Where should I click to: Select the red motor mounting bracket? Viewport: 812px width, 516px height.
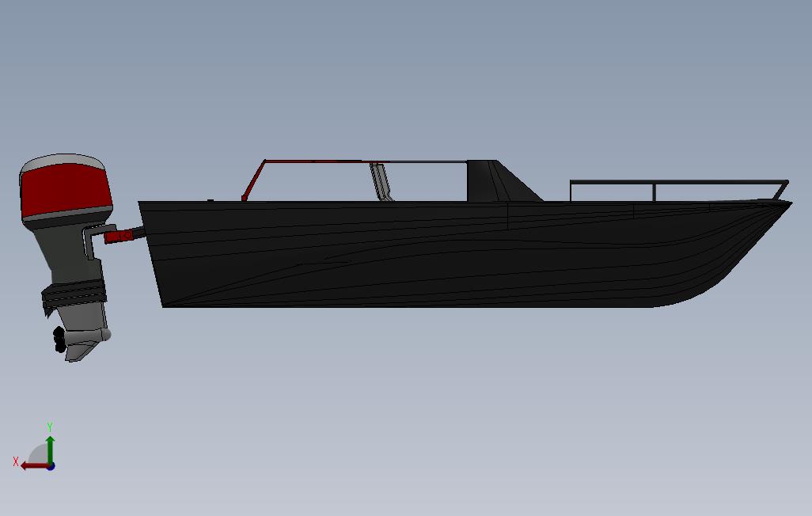[119, 237]
